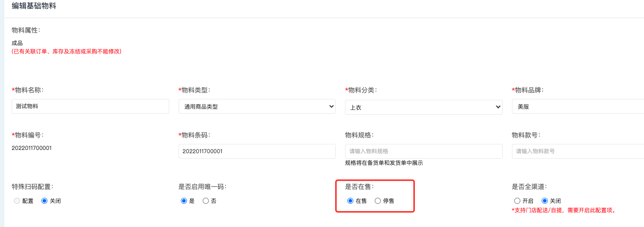Click the 物料编号 value text 2022011700001

tap(32, 148)
